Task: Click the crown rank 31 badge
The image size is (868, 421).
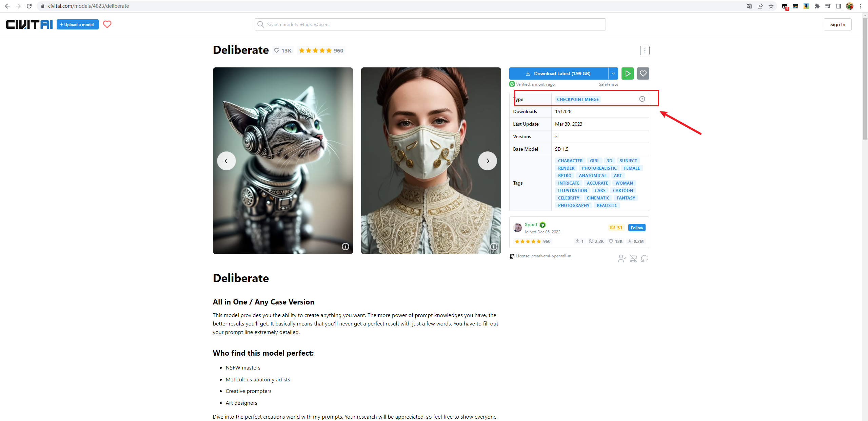Action: pyautogui.click(x=616, y=228)
